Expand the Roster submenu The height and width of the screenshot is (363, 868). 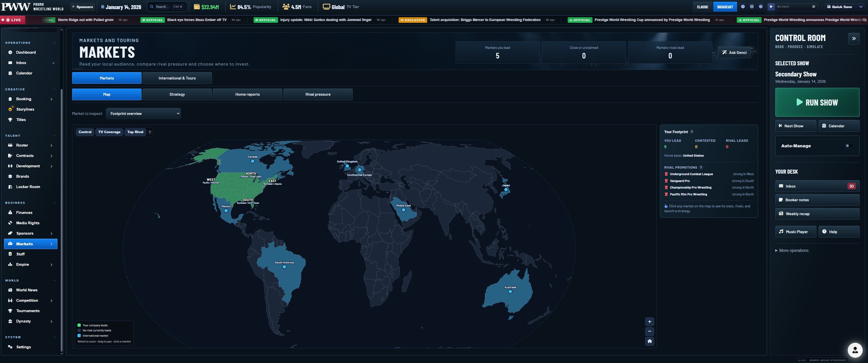[x=52, y=146]
